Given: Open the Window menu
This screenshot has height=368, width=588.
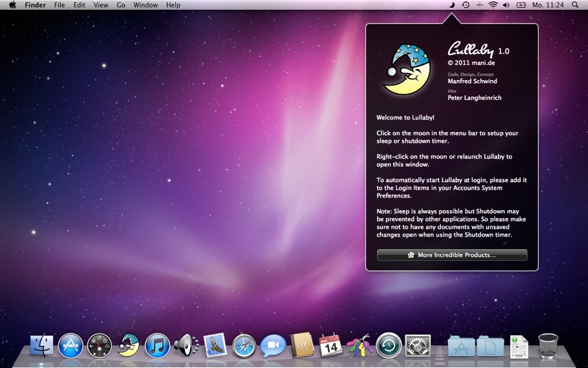Looking at the screenshot, I should [145, 5].
